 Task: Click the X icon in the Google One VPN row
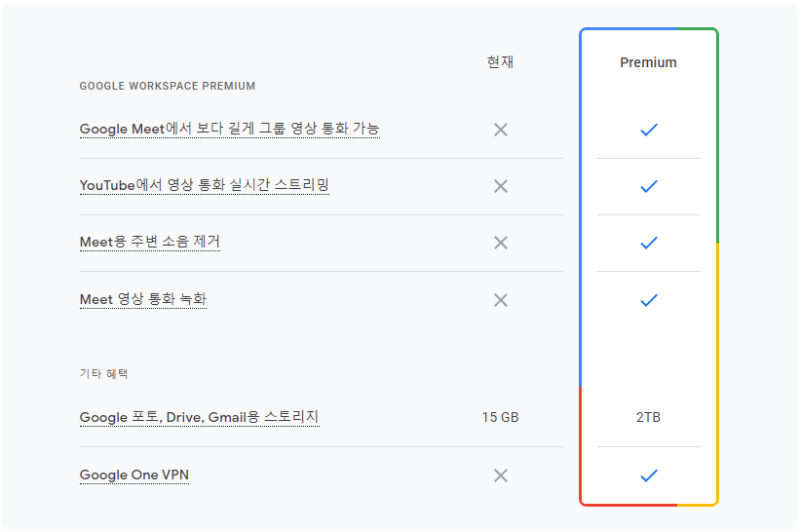click(x=501, y=475)
